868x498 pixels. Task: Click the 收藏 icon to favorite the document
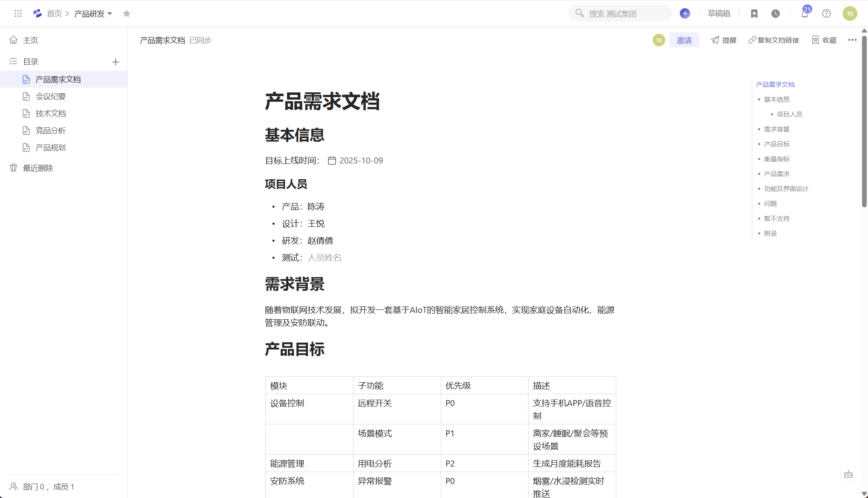[x=823, y=40]
